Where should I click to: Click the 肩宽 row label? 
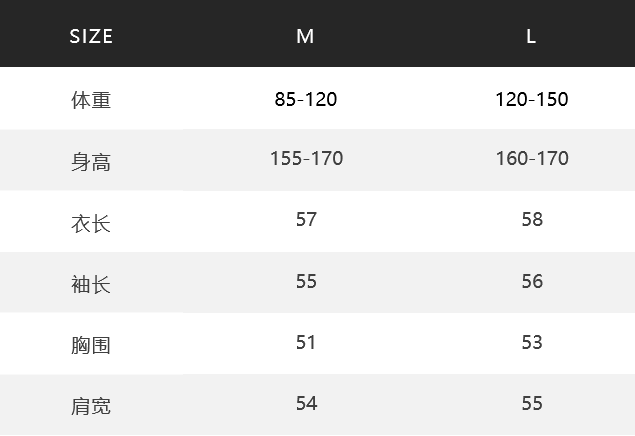[x=91, y=406]
